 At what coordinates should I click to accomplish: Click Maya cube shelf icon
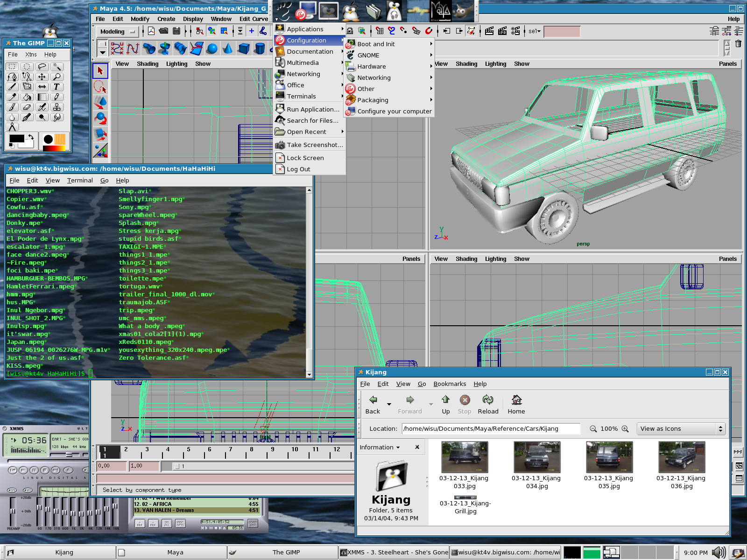click(x=244, y=48)
